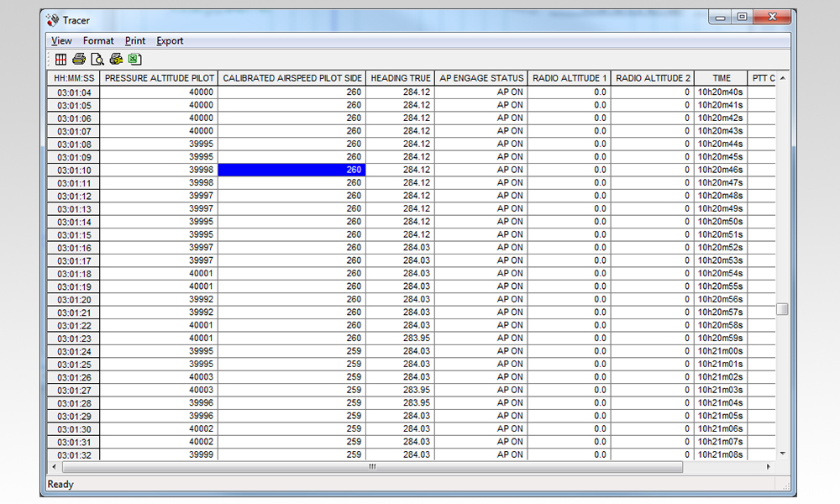
Task: Select the table grid view icon
Action: 60,59
